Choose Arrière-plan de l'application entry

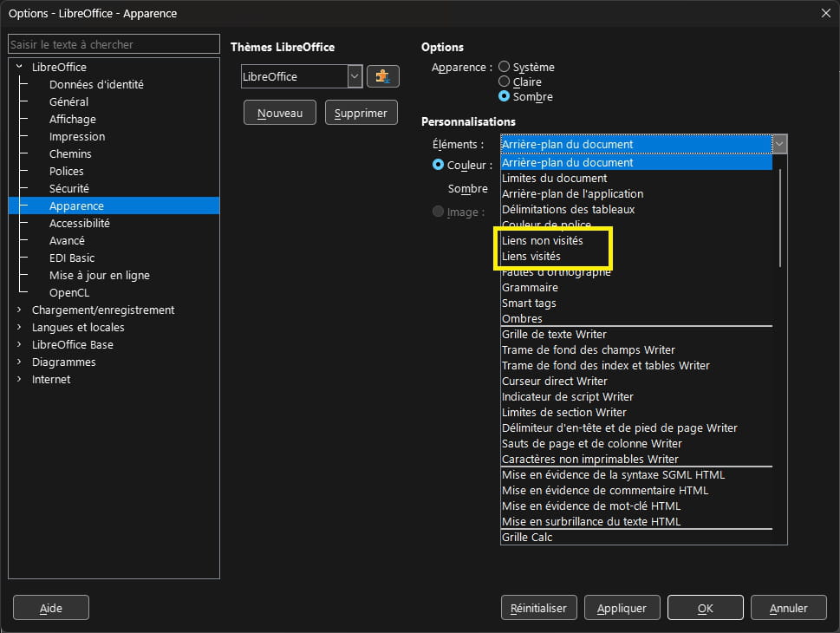point(636,193)
